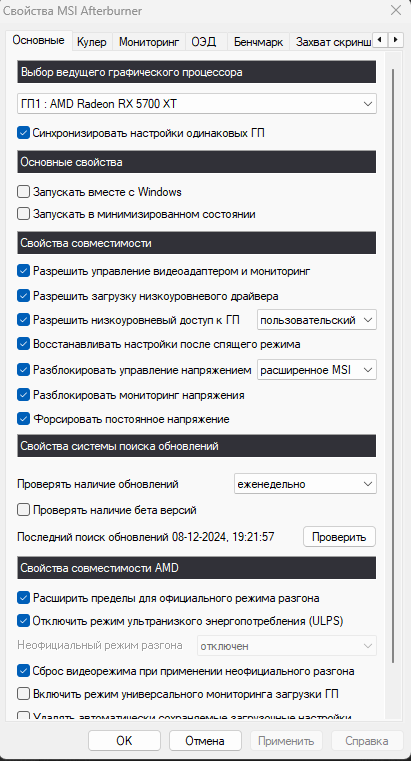Click the vertical scrollbar of the settings panel
Screen dimensions: 411x761
pos(393,366)
